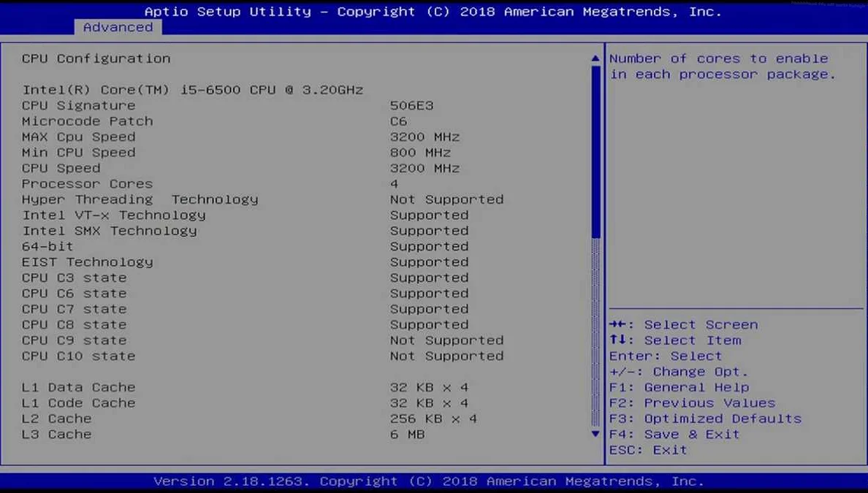Click F3: Optimized Defaults shortcut text
The width and height of the screenshot is (868, 493).
[x=705, y=419]
